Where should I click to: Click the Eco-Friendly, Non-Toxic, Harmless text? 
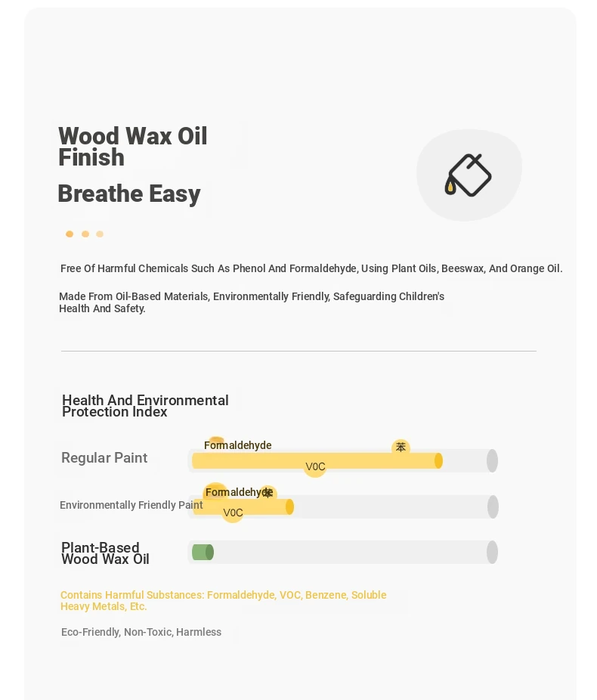[x=141, y=632]
